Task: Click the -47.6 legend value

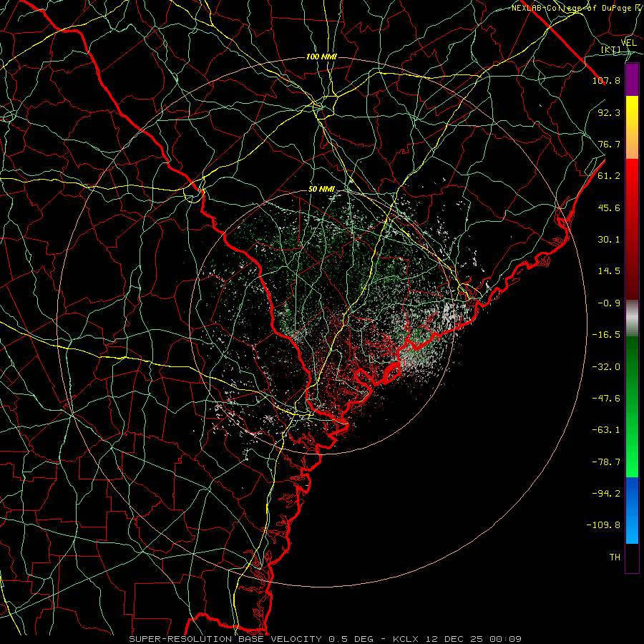Action: (x=606, y=399)
